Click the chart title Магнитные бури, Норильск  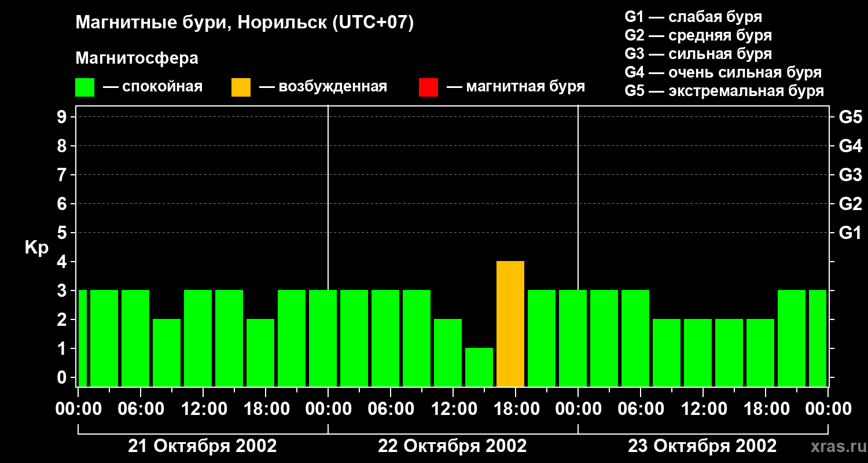pyautogui.click(x=245, y=24)
